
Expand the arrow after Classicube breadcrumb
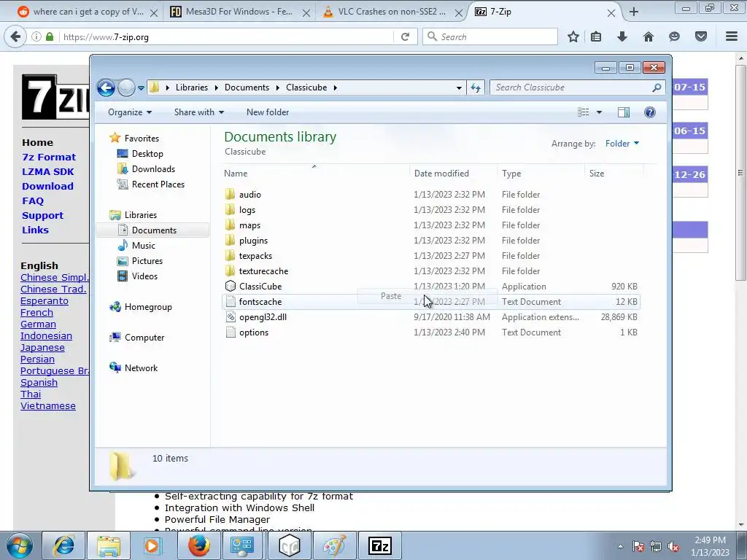(336, 87)
